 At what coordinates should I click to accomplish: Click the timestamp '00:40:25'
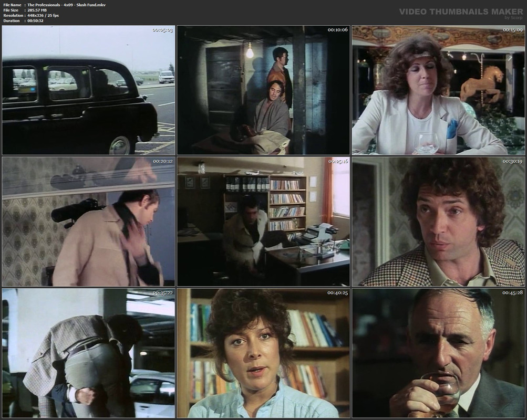pyautogui.click(x=338, y=293)
